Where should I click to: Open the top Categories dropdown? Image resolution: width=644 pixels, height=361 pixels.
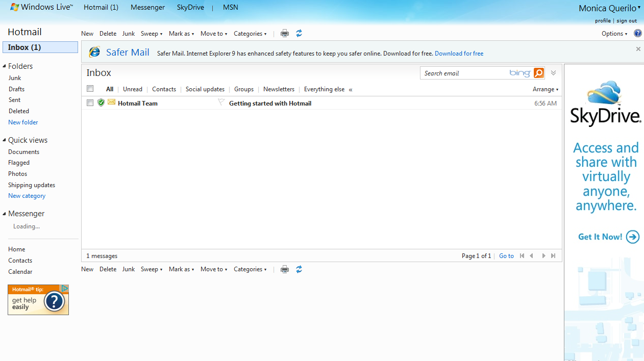pyautogui.click(x=250, y=34)
